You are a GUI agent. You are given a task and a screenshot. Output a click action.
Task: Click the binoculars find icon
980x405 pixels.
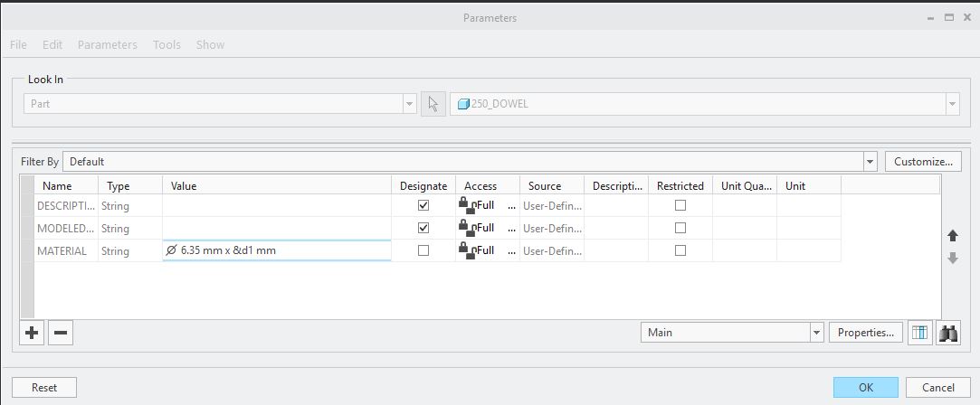coord(948,333)
